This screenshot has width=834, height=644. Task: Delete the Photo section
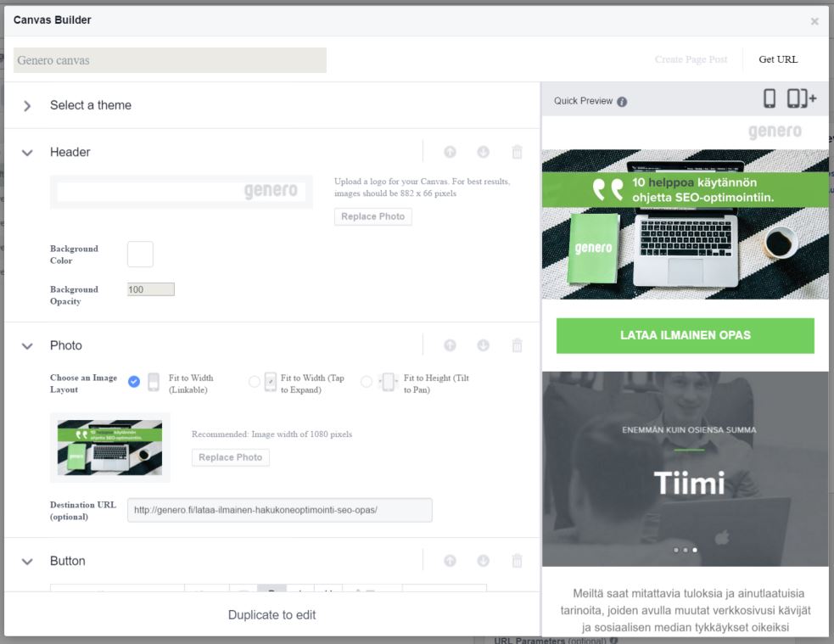(x=517, y=345)
